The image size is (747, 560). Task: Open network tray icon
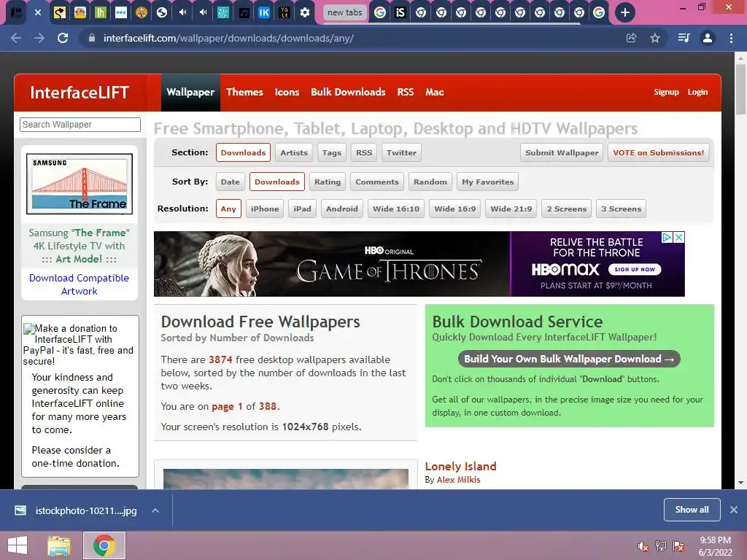(x=661, y=546)
